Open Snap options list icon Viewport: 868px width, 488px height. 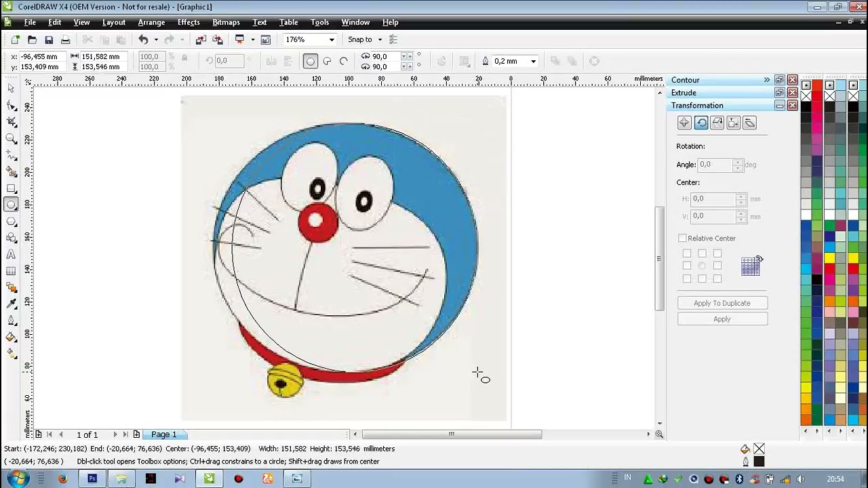pyautogui.click(x=393, y=40)
